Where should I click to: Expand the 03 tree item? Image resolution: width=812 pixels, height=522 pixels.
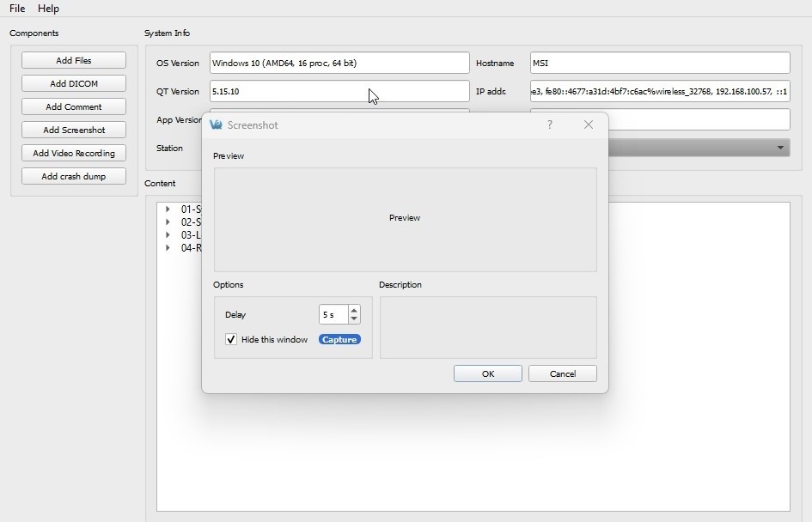pyautogui.click(x=168, y=235)
